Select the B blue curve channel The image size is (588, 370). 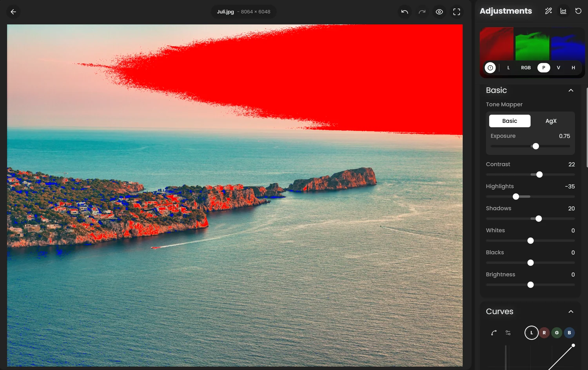coord(569,333)
